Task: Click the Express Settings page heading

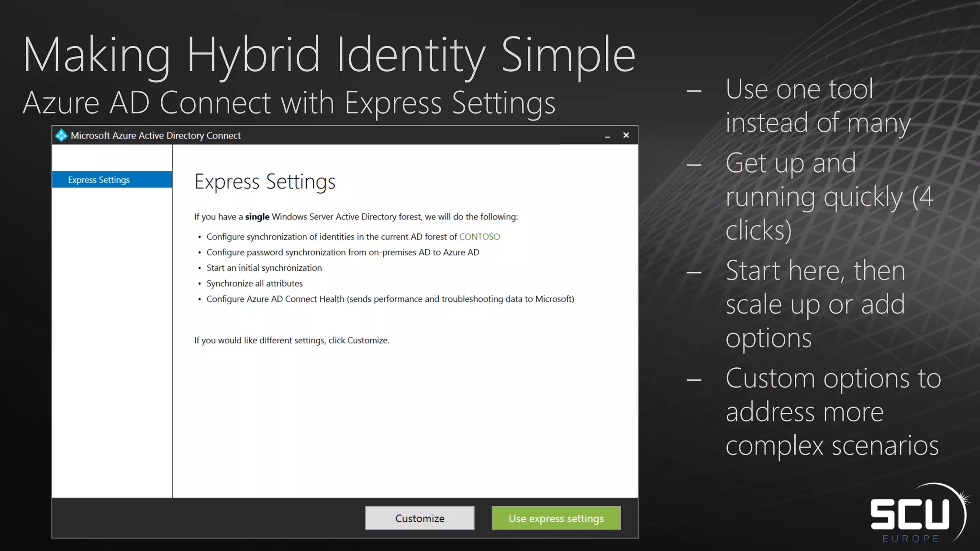Action: point(265,182)
